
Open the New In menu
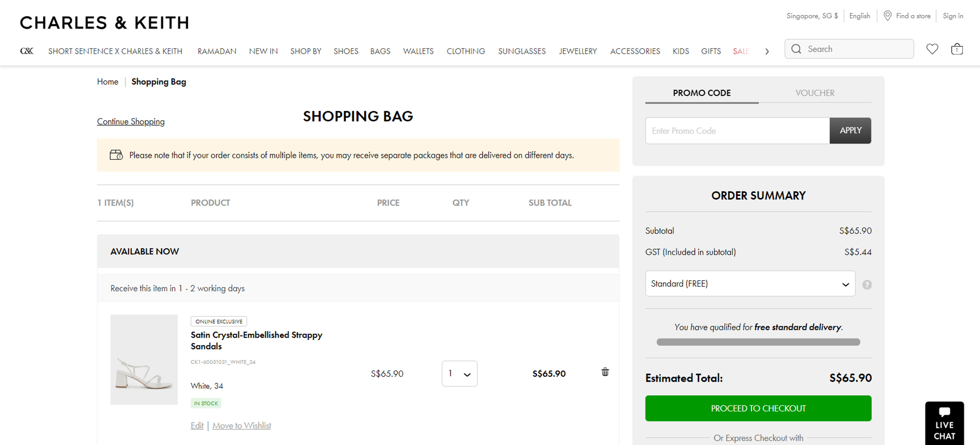pyautogui.click(x=263, y=51)
